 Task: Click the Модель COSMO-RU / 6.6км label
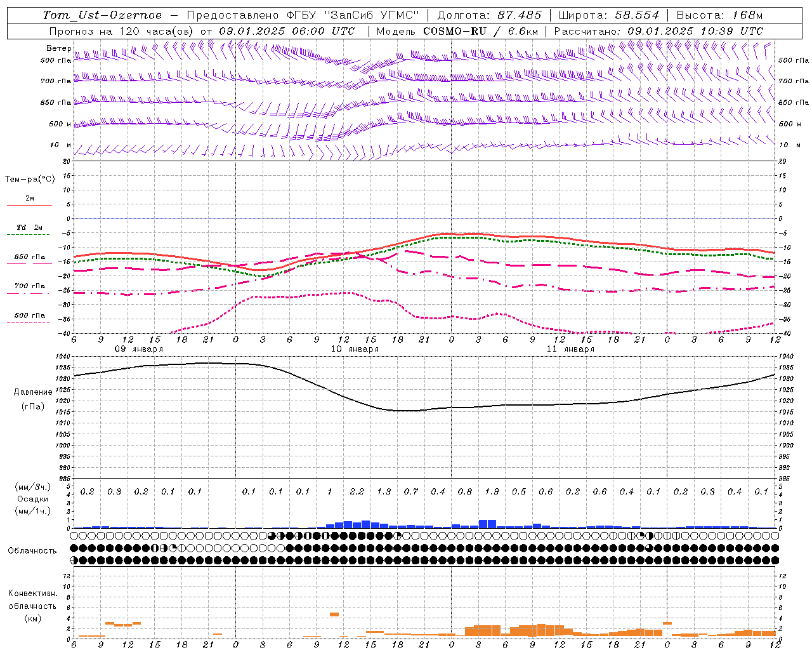point(457,31)
